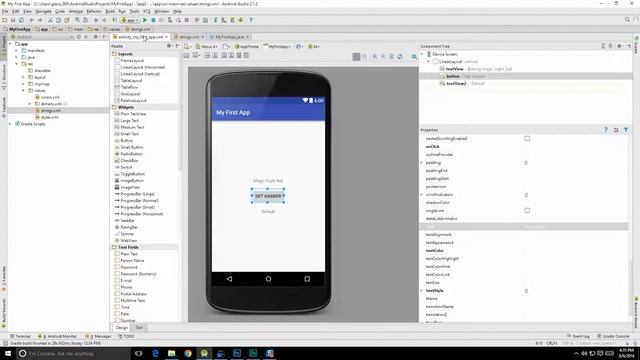
Task: Open the Android Studio taskbar icon
Action: tap(204, 353)
